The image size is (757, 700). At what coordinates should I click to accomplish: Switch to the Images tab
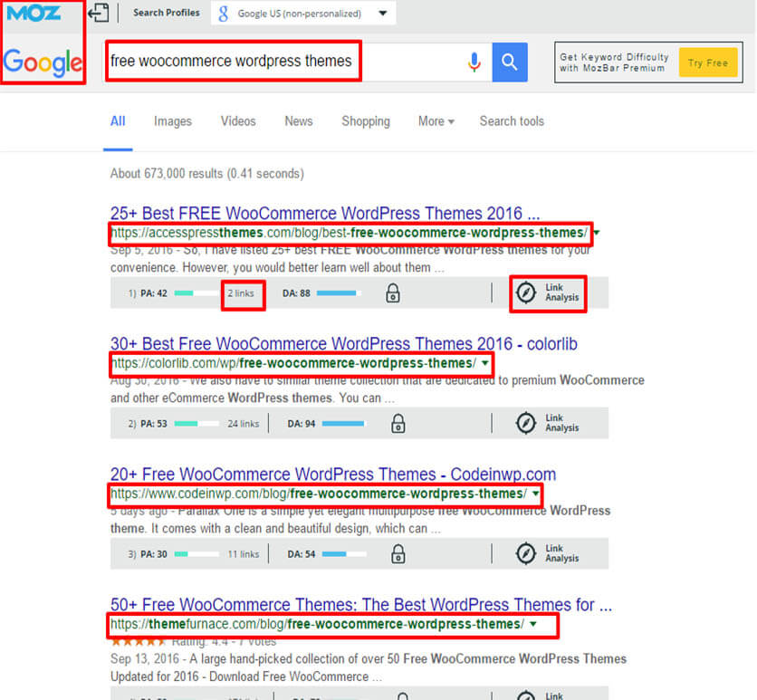point(172,121)
